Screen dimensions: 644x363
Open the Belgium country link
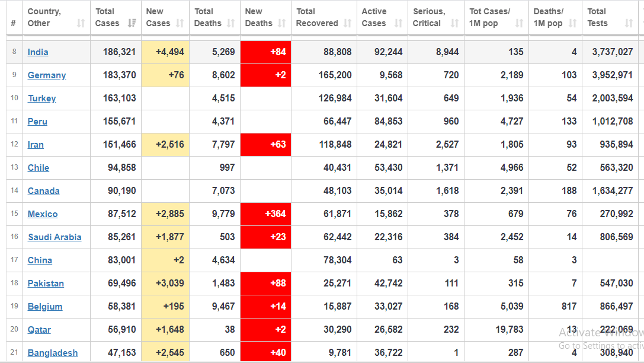[45, 307]
